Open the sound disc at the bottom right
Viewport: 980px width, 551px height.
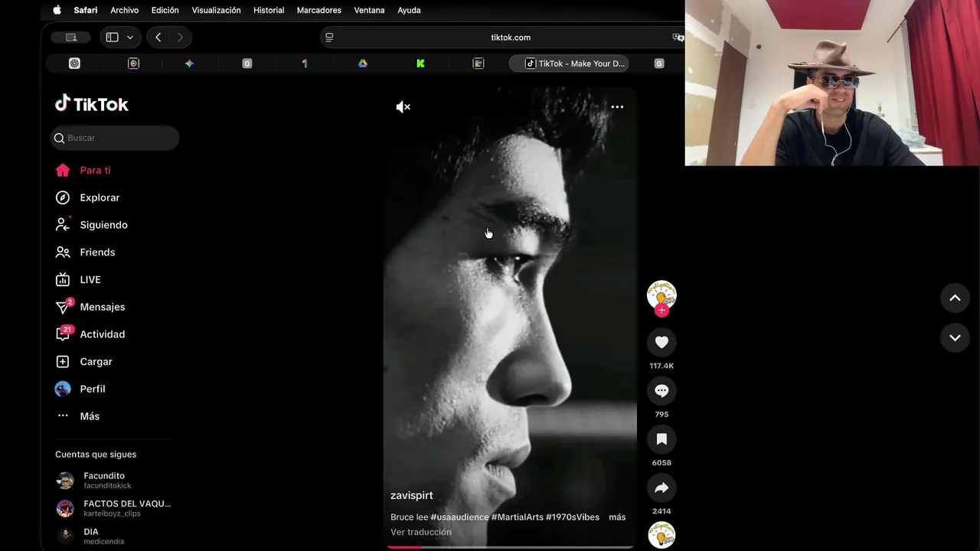click(661, 535)
